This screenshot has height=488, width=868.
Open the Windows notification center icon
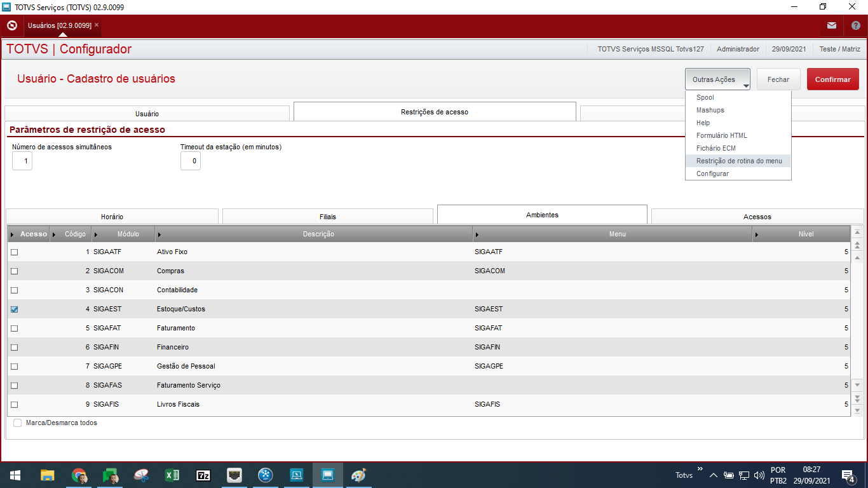pos(848,475)
